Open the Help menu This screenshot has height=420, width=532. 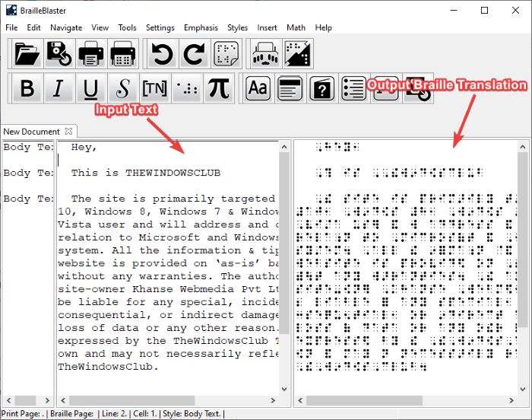pyautogui.click(x=323, y=27)
